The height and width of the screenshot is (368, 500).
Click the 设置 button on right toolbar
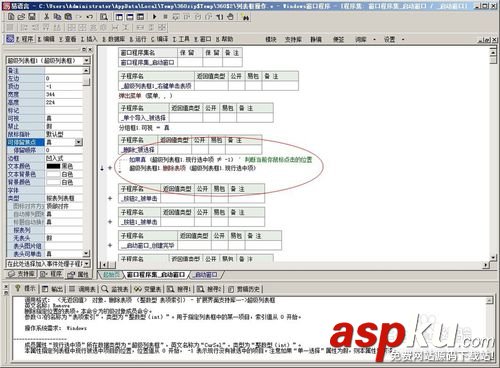pos(389,39)
